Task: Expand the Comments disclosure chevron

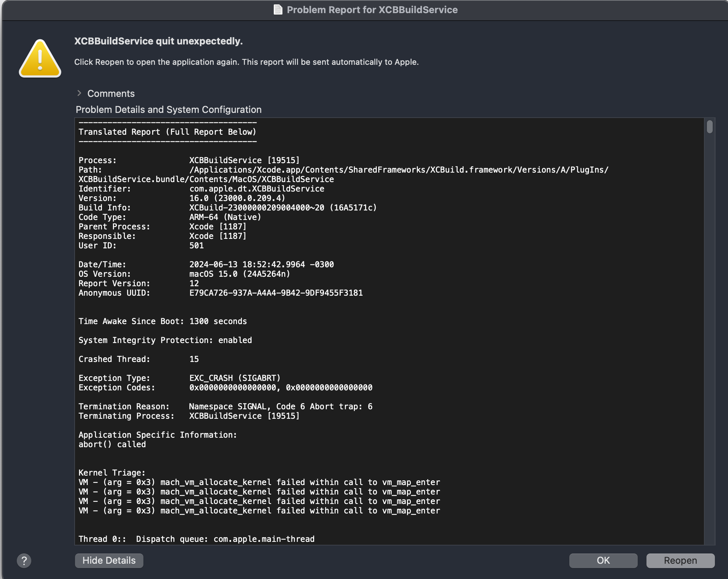Action: (x=79, y=93)
